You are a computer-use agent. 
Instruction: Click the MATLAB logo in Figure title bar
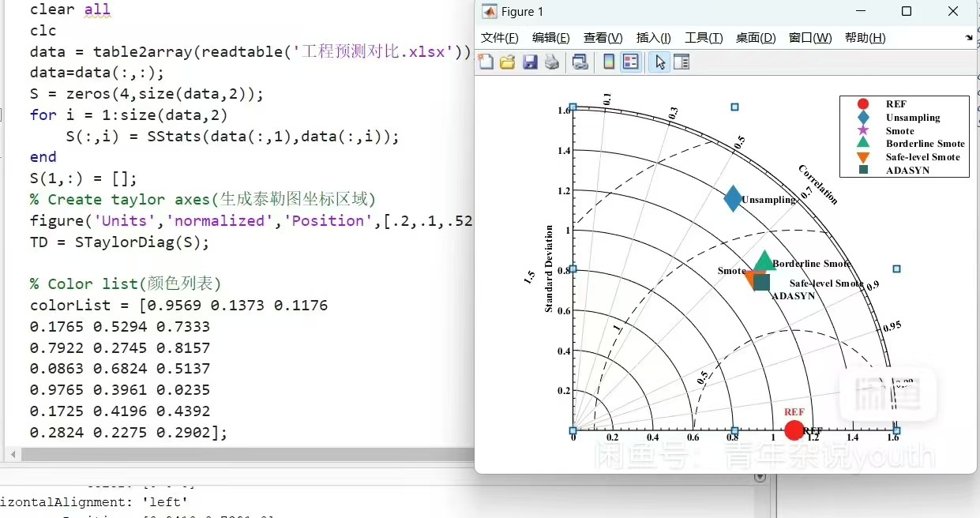click(490, 12)
